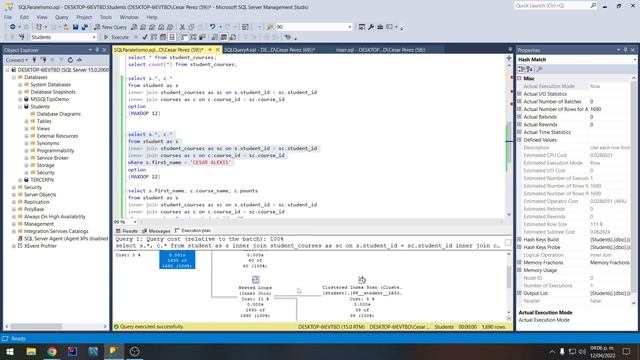Open the Query Options icon

163,37
